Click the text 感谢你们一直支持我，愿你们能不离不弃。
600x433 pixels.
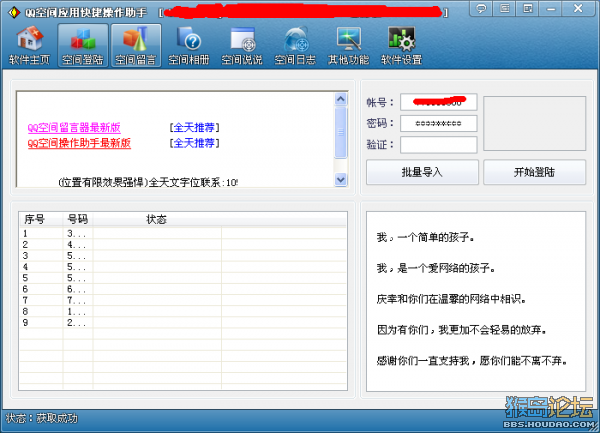[472, 360]
